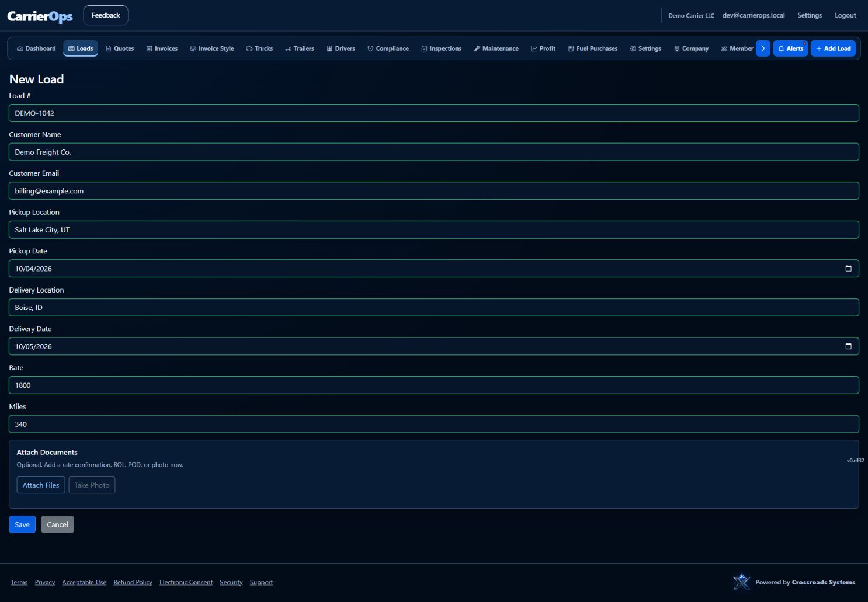Image resolution: width=868 pixels, height=602 pixels.
Task: Open the Company tab
Action: 691,48
